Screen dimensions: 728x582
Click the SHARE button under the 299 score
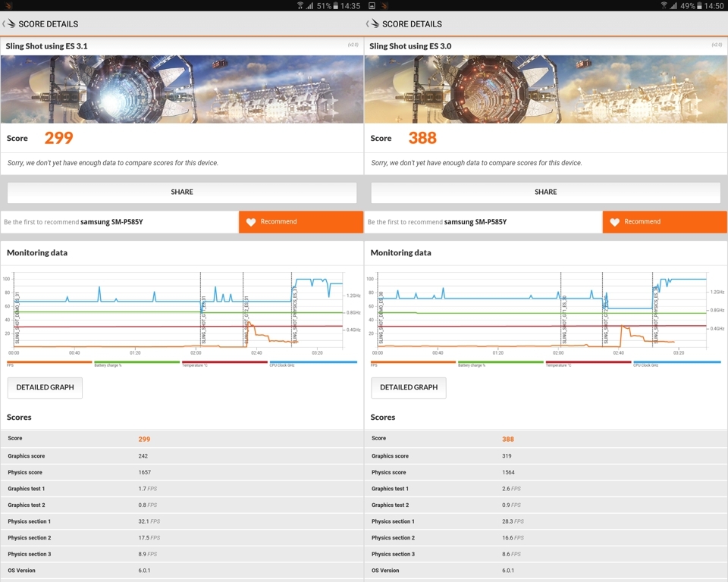coord(182,192)
